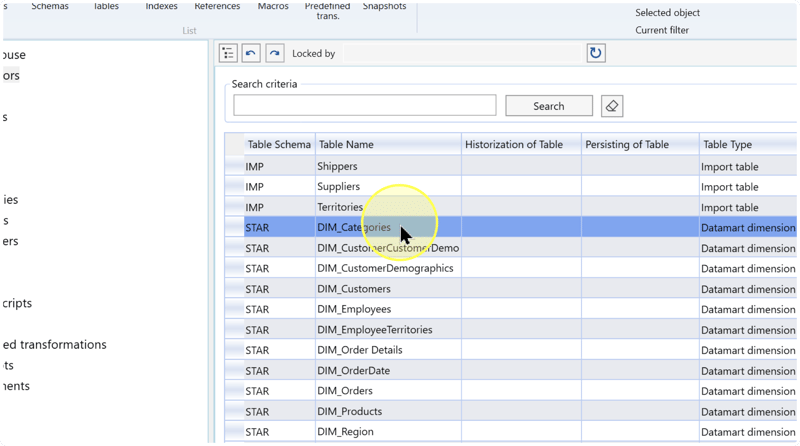Click the Datamart dimension cell for DIM_Customers
This screenshot has height=446, width=800.
(x=748, y=289)
